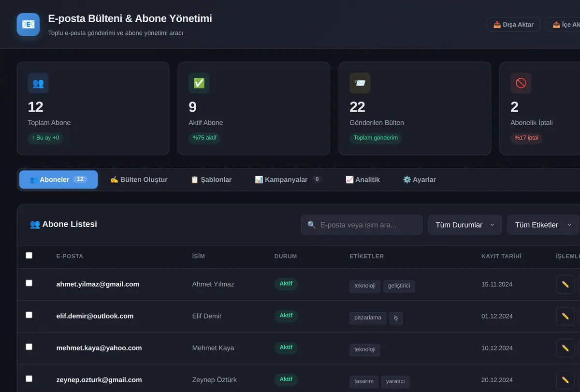The height and width of the screenshot is (392, 580).
Task: Edit subscriber zeynep.ozturk@gmail.com with pencil icon
Action: pyautogui.click(x=565, y=380)
